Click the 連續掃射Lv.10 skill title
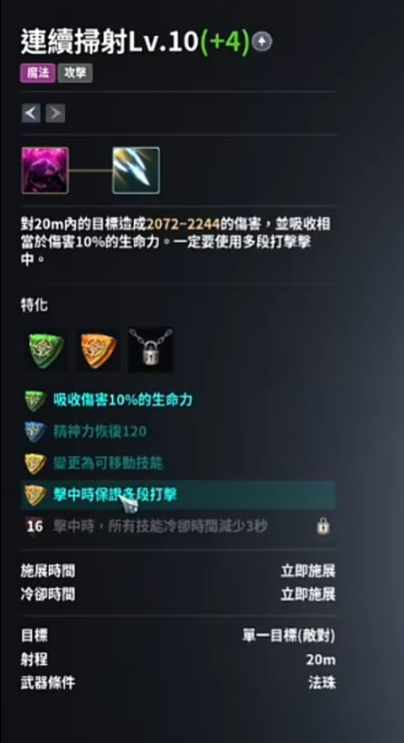The width and height of the screenshot is (404, 743). [x=108, y=42]
